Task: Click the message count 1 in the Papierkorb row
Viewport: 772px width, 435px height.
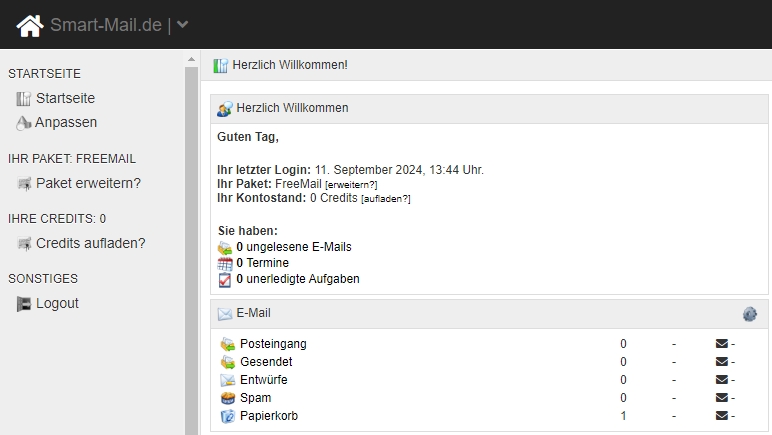Action: pos(623,416)
